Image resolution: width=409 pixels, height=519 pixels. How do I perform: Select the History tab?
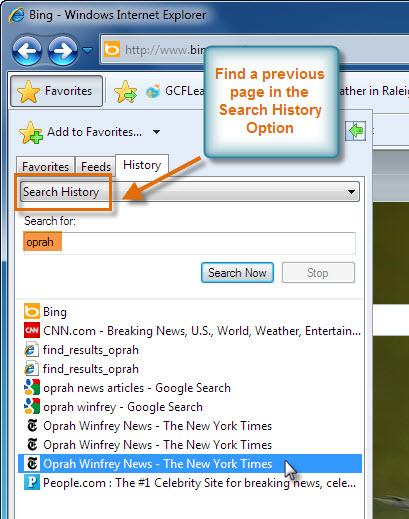pyautogui.click(x=142, y=165)
